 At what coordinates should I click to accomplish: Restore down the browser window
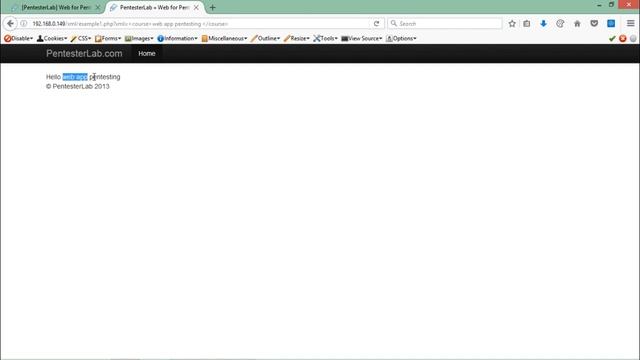click(x=611, y=4)
